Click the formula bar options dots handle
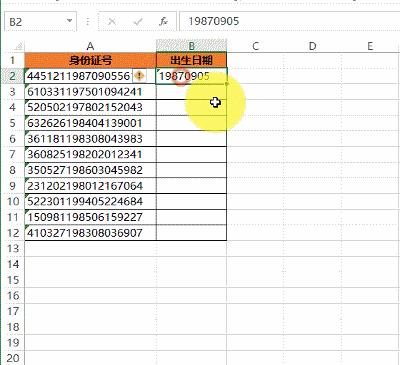Image resolution: width=400 pixels, height=365 pixels. point(88,22)
